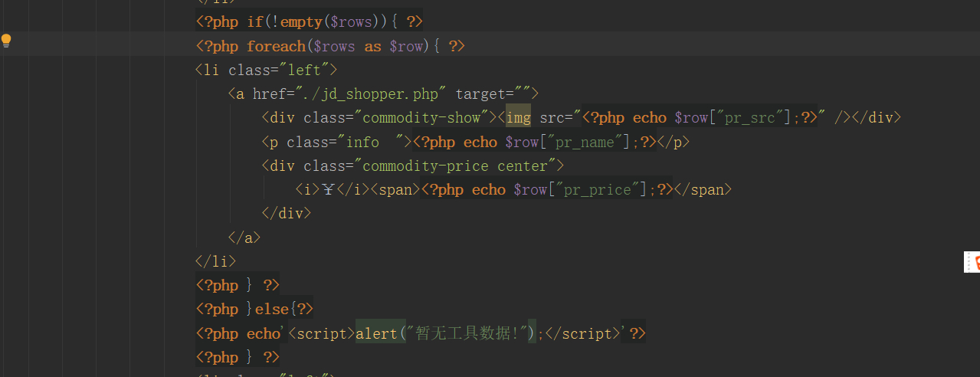The width and height of the screenshot is (980, 377).
Task: Click the li class="left" opening tag
Action: point(267,70)
